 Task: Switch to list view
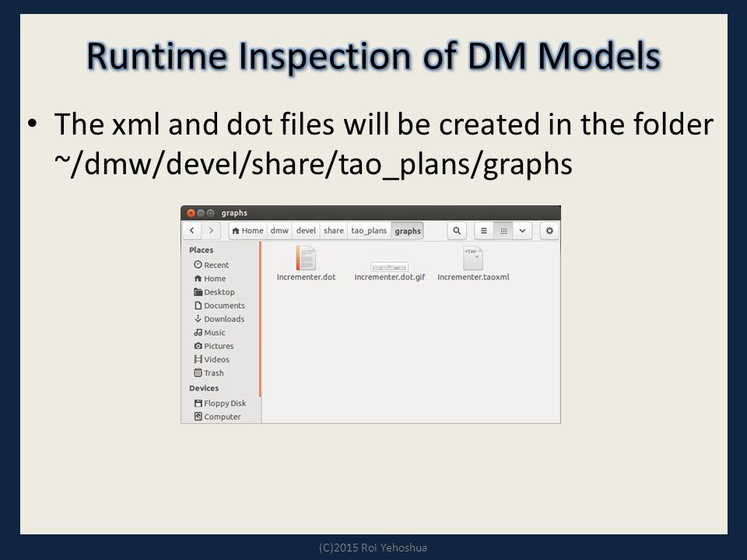[x=483, y=230]
